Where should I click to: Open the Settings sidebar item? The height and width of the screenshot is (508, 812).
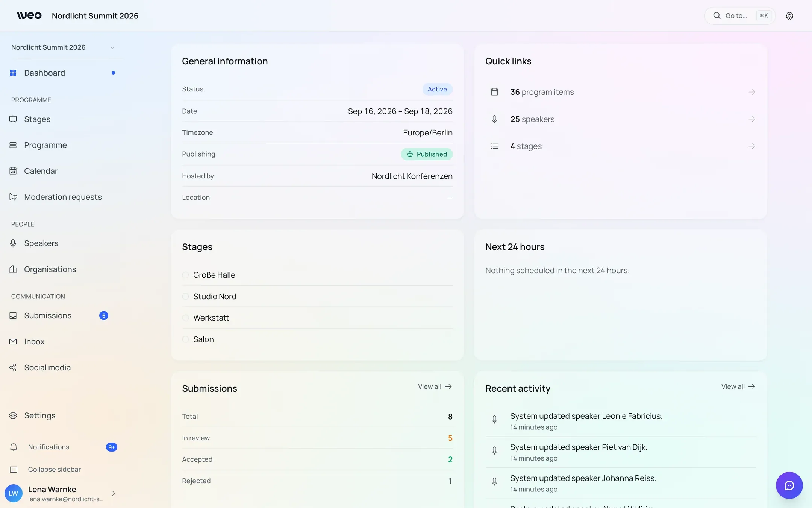63,415
